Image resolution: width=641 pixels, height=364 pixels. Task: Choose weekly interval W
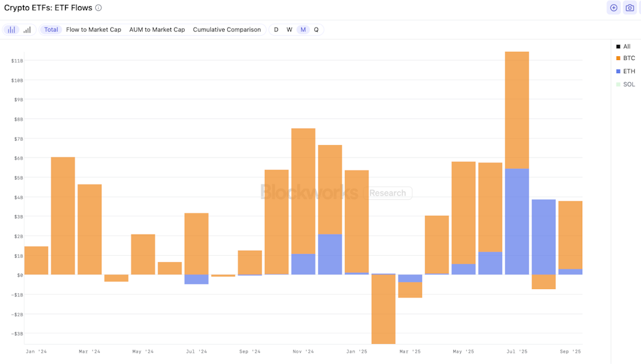[x=289, y=30]
